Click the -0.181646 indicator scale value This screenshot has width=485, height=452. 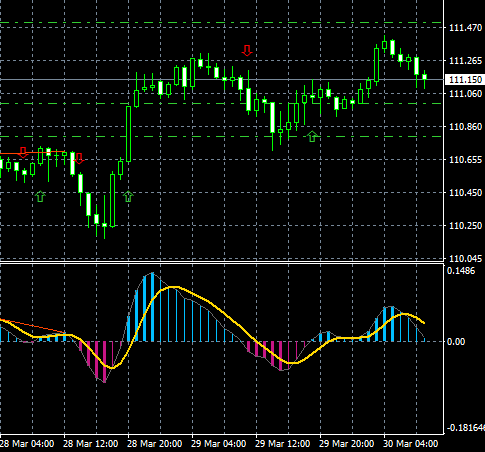pos(466,428)
